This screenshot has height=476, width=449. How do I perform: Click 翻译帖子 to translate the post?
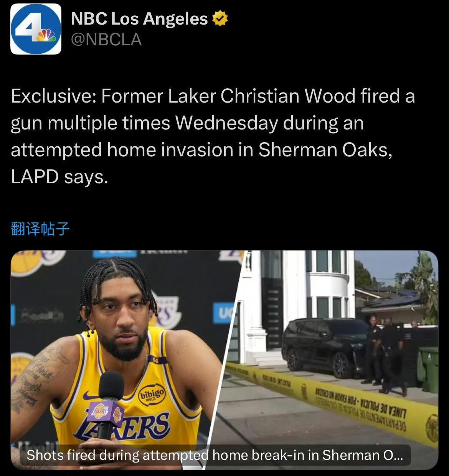(40, 229)
